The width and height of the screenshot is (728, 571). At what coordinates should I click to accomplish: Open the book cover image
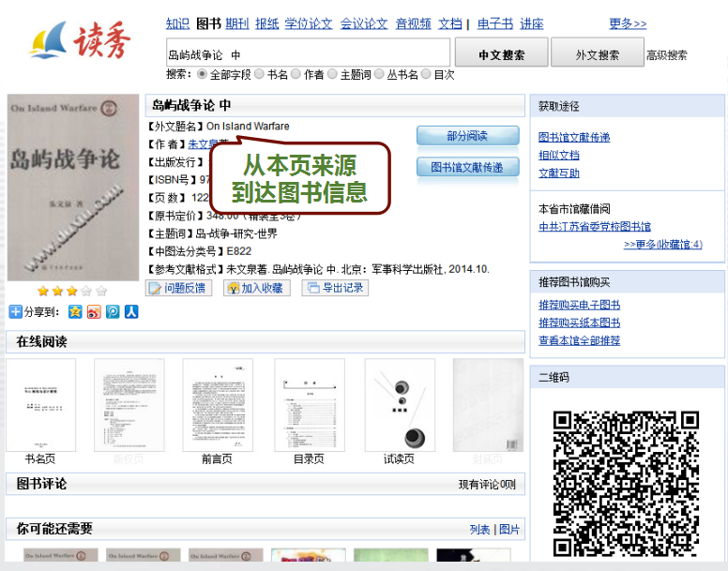tap(73, 188)
